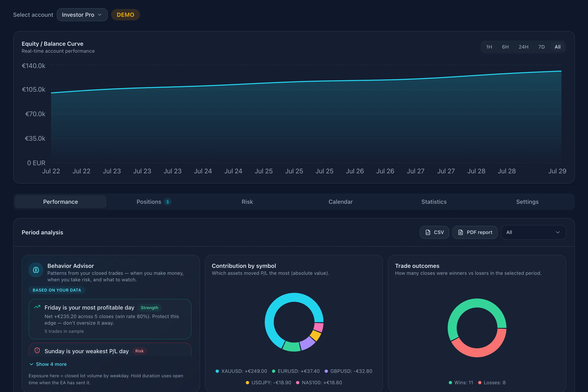Screen dimensions: 588x392
Task: Click the shield Risk icon on the Sunday insight
Action: click(x=37, y=351)
